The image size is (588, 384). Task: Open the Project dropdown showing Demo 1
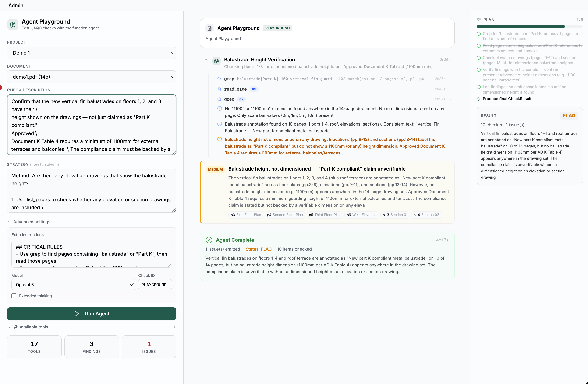point(91,53)
